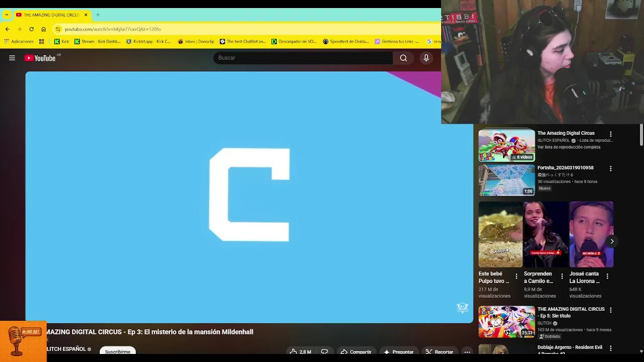The width and height of the screenshot is (644, 362).
Task: Click the browser forward arrow
Action: tap(19, 29)
